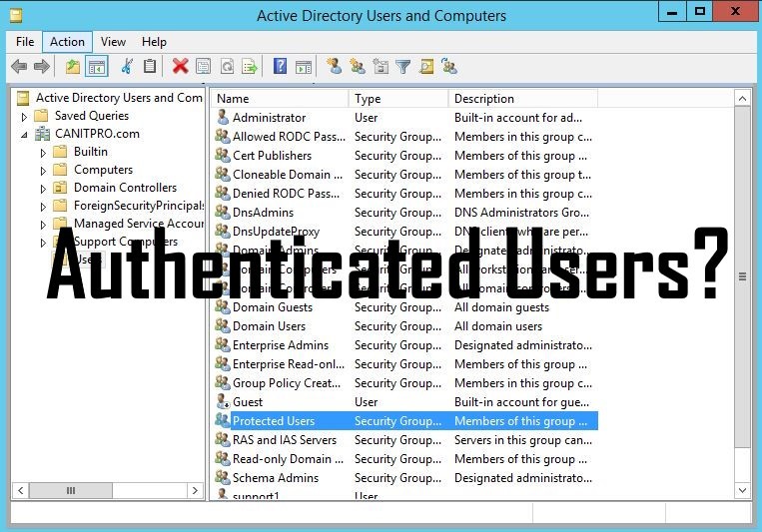Collapse the CANITPRO.com domain node
Screen dimensions: 762x532
25,134
